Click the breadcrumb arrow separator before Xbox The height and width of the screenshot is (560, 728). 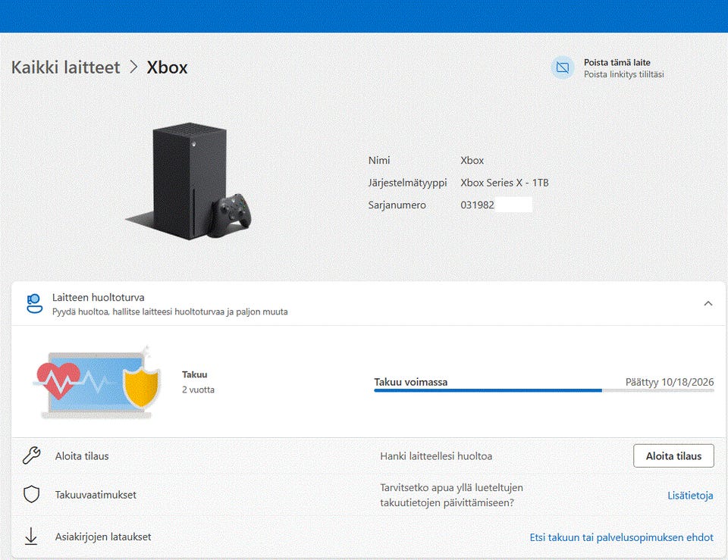tap(133, 67)
